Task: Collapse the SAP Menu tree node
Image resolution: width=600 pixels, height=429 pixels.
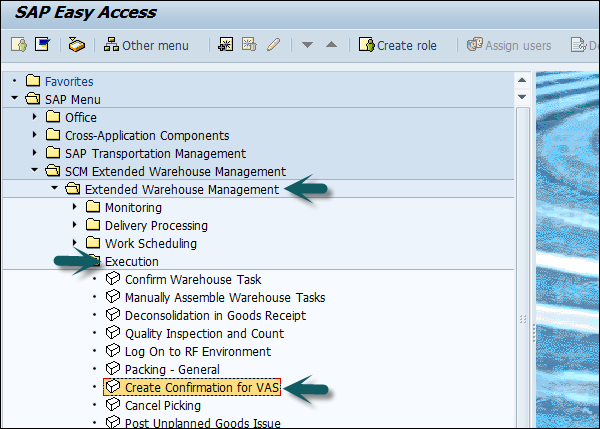Action: (x=14, y=100)
